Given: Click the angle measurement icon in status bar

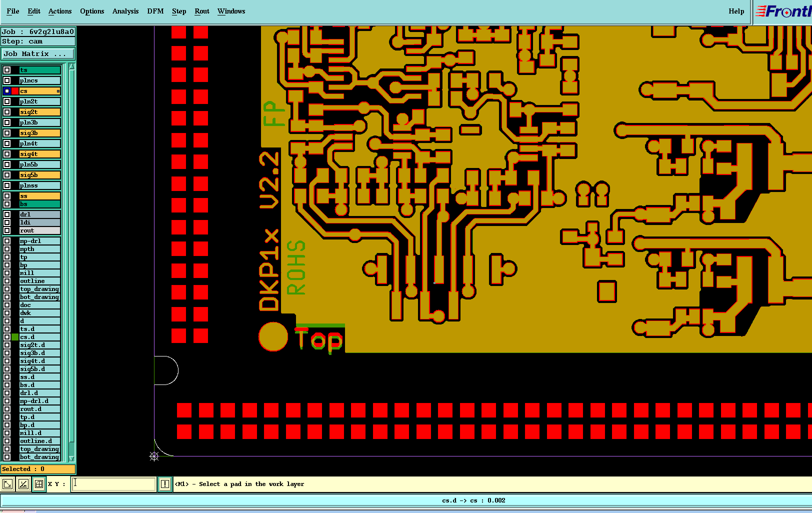Looking at the screenshot, I should coord(23,484).
